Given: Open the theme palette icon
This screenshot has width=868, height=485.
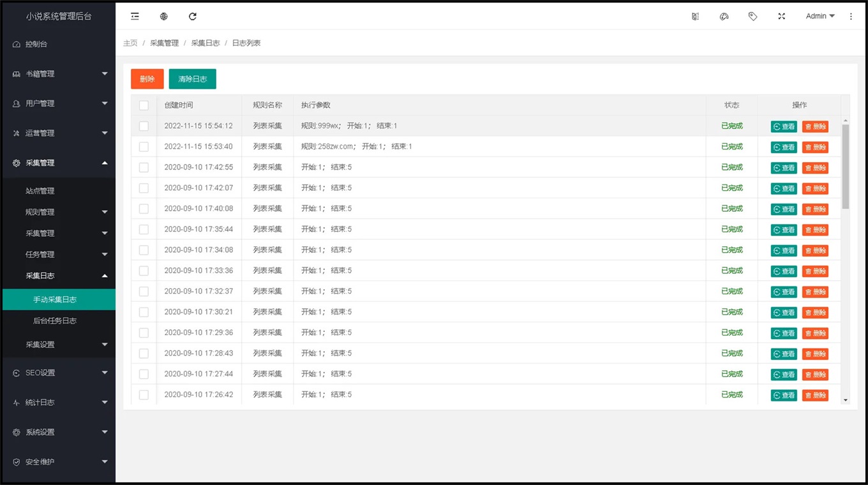Looking at the screenshot, I should (724, 17).
